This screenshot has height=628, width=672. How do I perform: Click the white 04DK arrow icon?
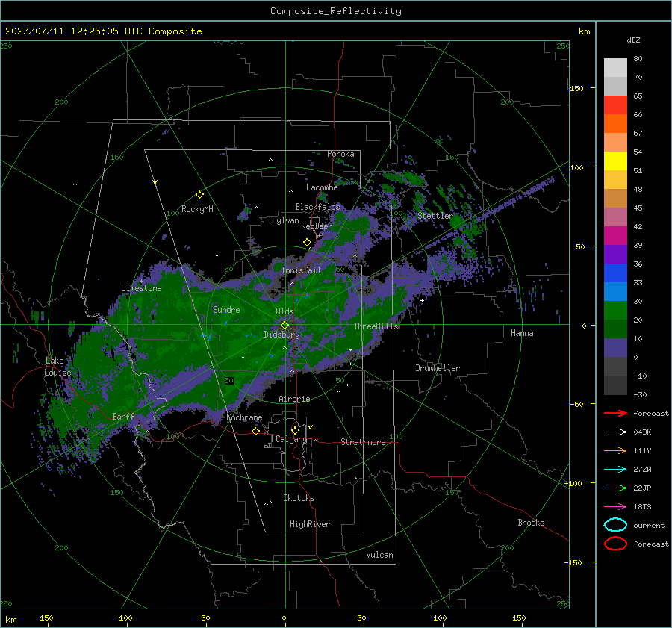(615, 432)
